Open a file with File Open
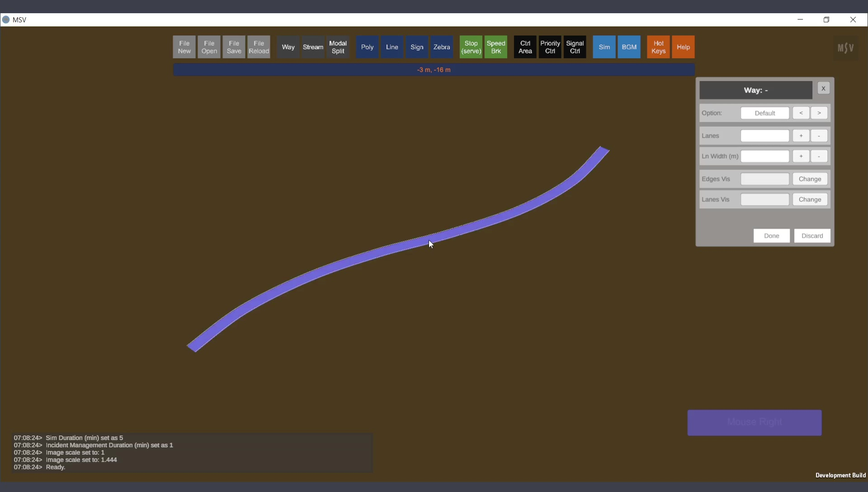The image size is (868, 492). pyautogui.click(x=209, y=47)
